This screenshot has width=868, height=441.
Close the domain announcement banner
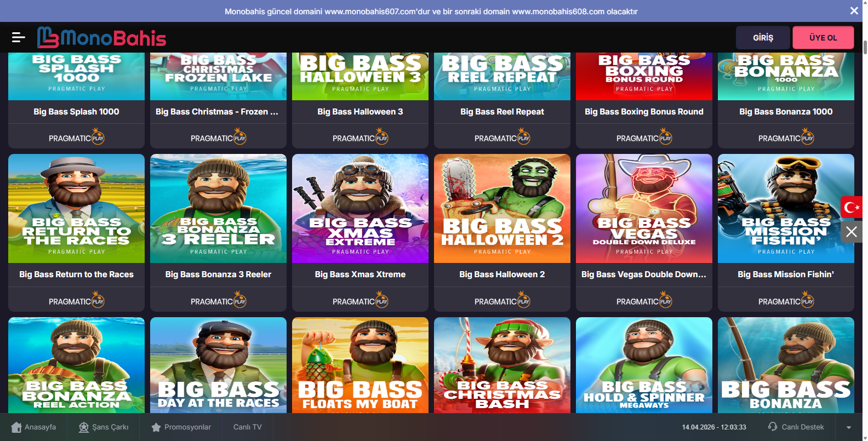[854, 11]
